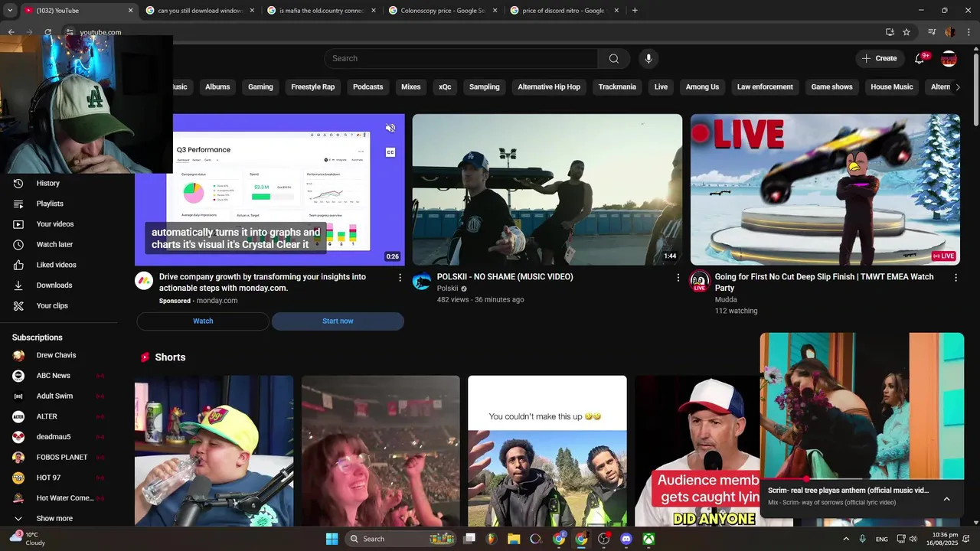Open Polskii channel avatar
980x551 pixels.
(422, 281)
